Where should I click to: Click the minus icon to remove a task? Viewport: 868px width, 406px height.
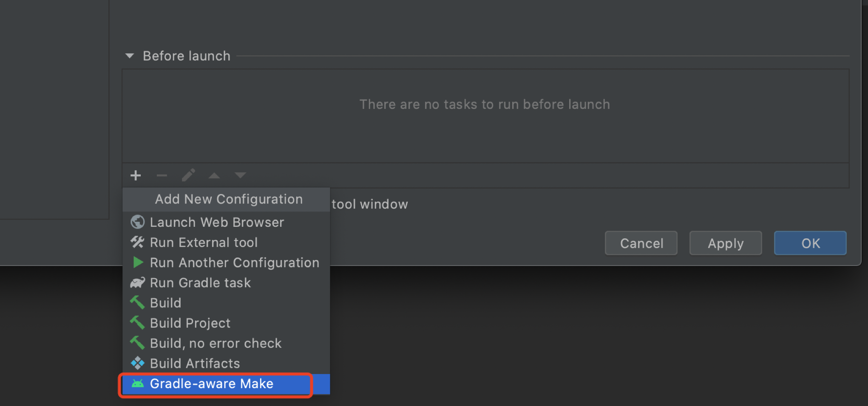tap(162, 175)
